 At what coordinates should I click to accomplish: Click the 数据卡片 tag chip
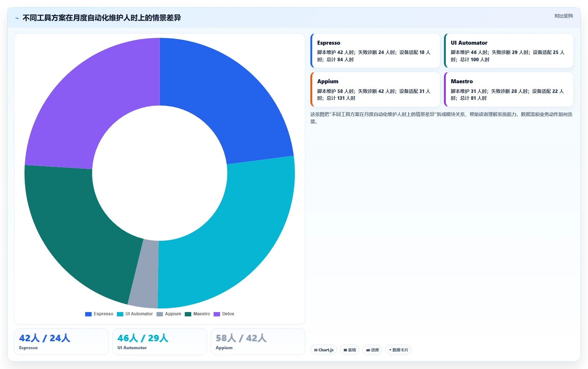(398, 350)
